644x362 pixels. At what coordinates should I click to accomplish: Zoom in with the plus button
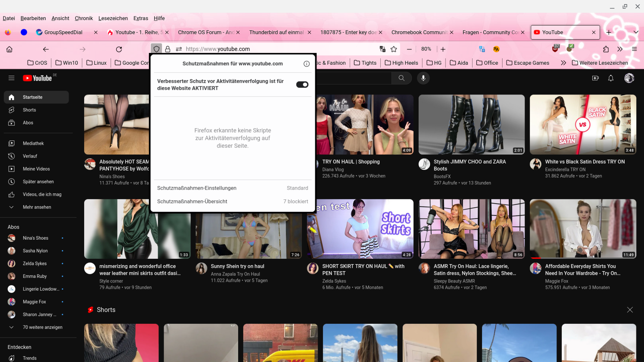tap(443, 49)
